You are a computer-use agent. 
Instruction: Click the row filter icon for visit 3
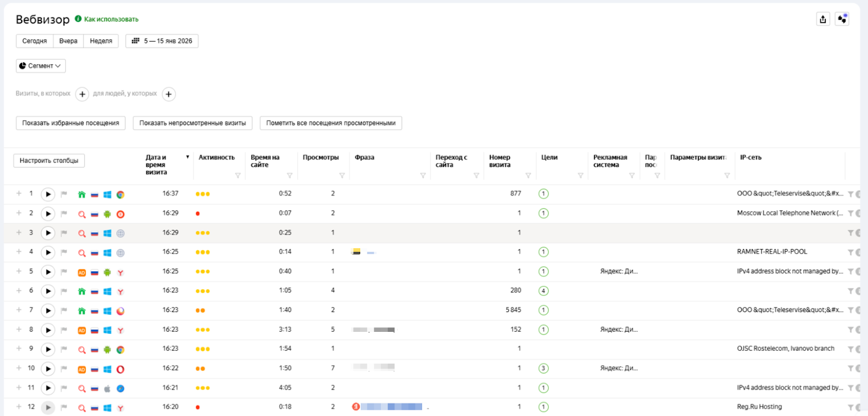pos(850,233)
